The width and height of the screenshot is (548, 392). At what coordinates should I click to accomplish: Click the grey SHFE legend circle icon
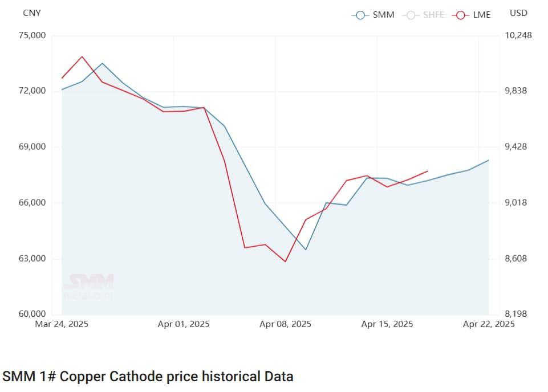(411, 15)
